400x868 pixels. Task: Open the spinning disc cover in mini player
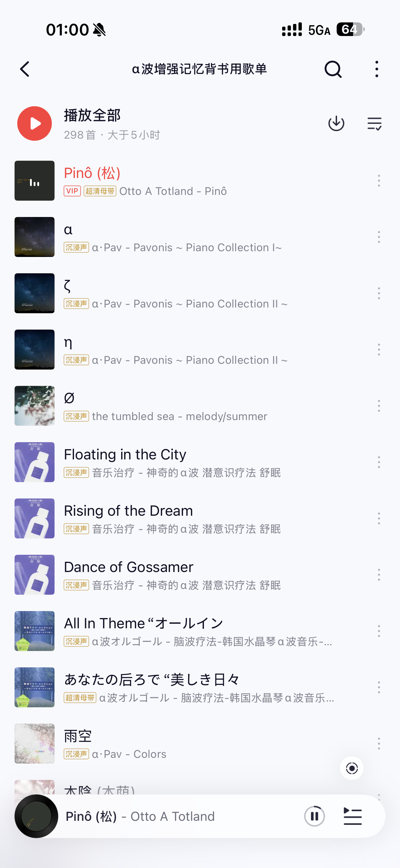[36, 816]
